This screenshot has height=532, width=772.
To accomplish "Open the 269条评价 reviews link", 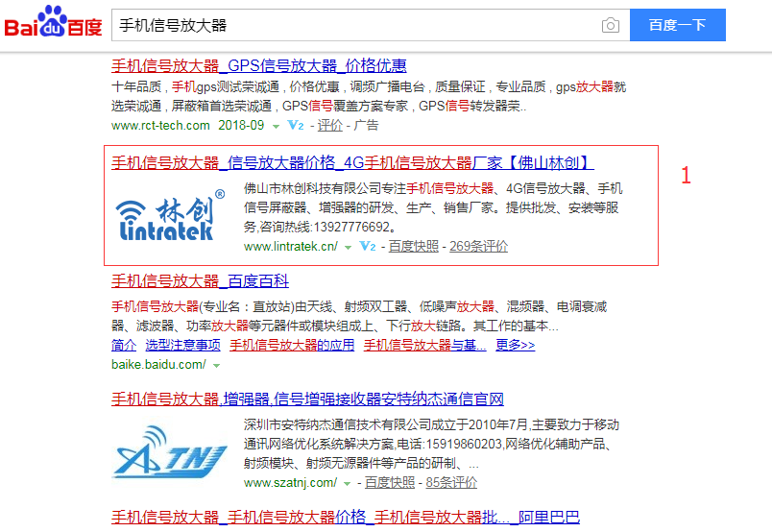I will 478,247.
